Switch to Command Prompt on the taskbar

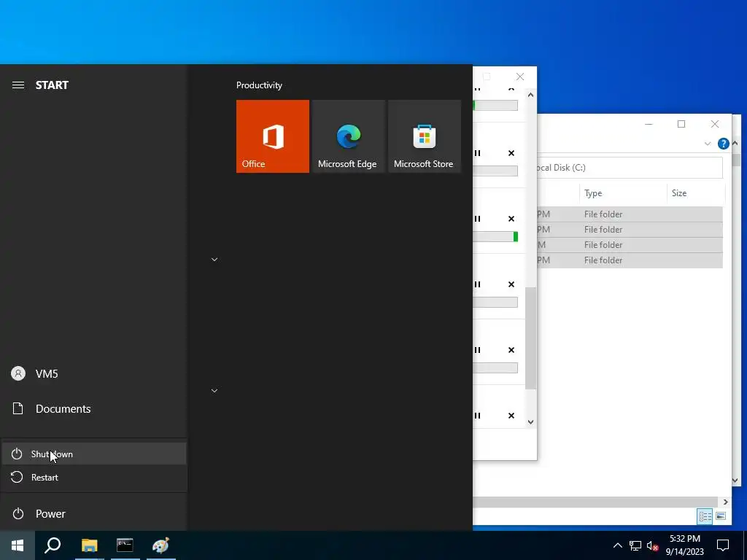[125, 545]
